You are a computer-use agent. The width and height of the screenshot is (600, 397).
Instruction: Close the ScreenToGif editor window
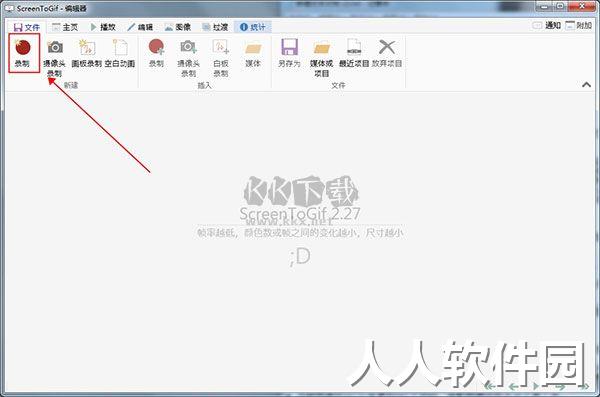pyautogui.click(x=582, y=7)
